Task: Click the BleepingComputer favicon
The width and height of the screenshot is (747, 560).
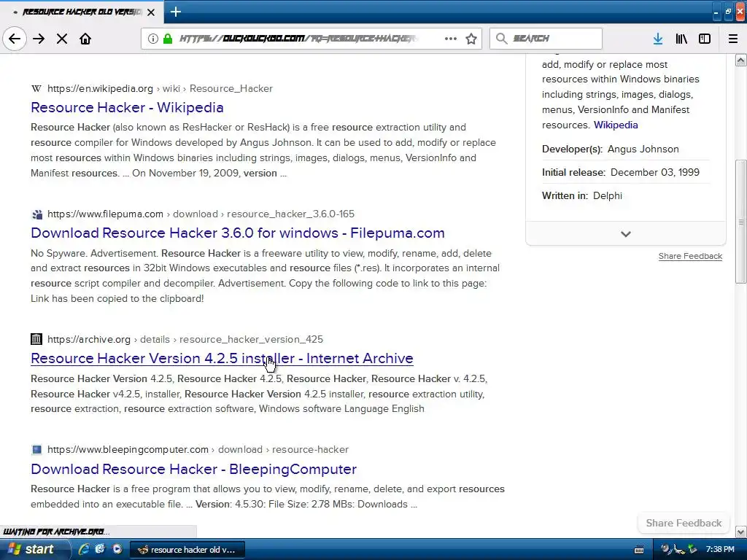Action: click(36, 449)
